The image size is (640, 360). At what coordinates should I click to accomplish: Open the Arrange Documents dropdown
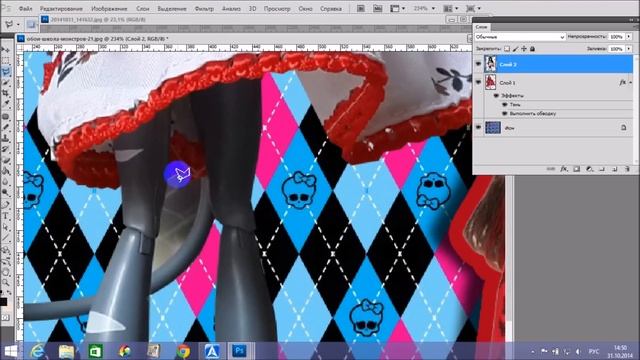pyautogui.click(x=451, y=8)
